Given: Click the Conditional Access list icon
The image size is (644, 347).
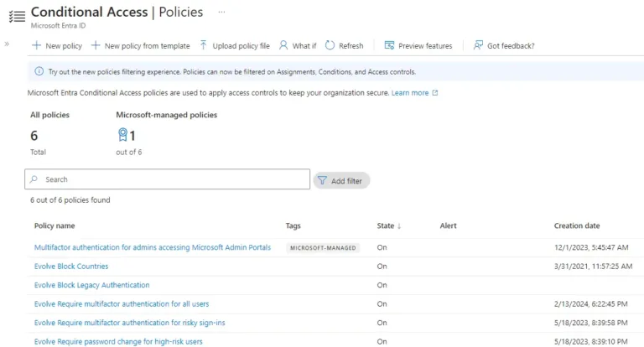Looking at the screenshot, I should pyautogui.click(x=17, y=16).
